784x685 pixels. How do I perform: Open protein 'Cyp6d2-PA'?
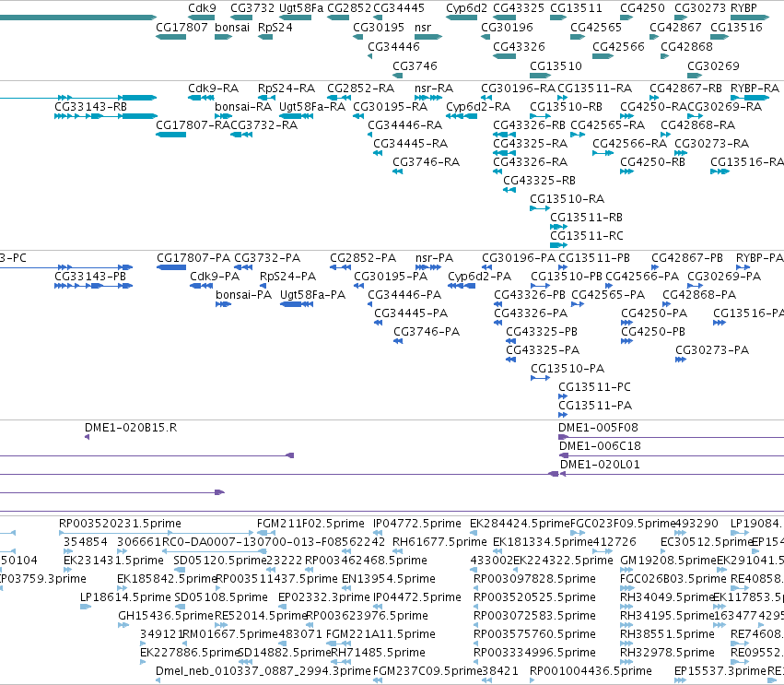[479, 277]
